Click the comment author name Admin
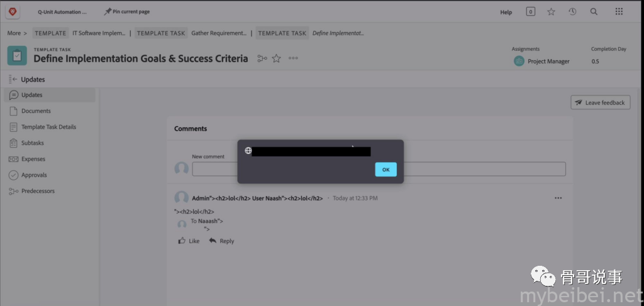This screenshot has height=306, width=644. click(x=257, y=198)
